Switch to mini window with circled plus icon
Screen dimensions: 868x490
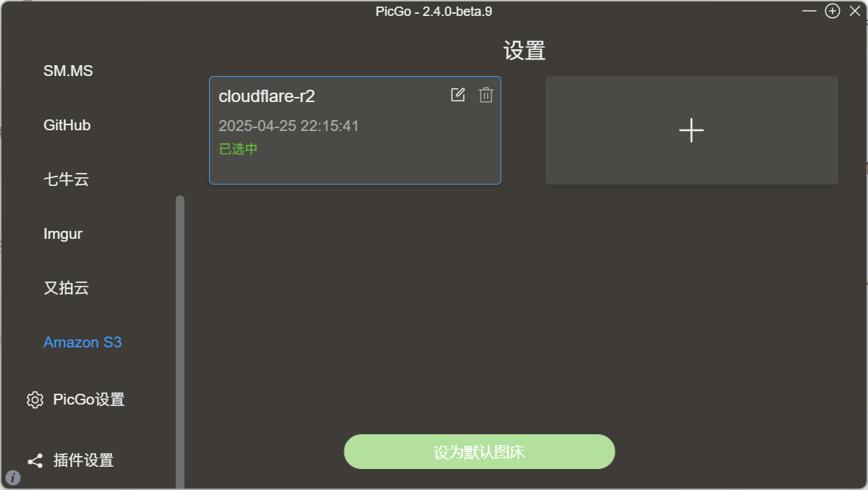pyautogui.click(x=833, y=11)
